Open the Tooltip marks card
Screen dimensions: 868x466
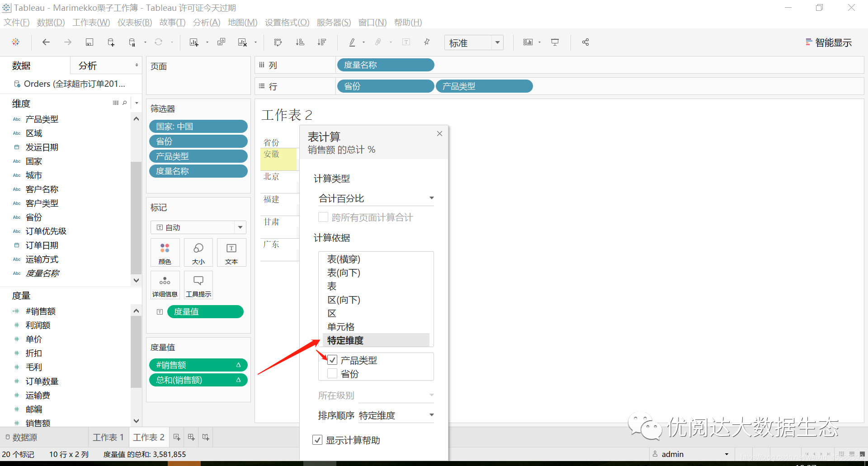[x=198, y=285]
